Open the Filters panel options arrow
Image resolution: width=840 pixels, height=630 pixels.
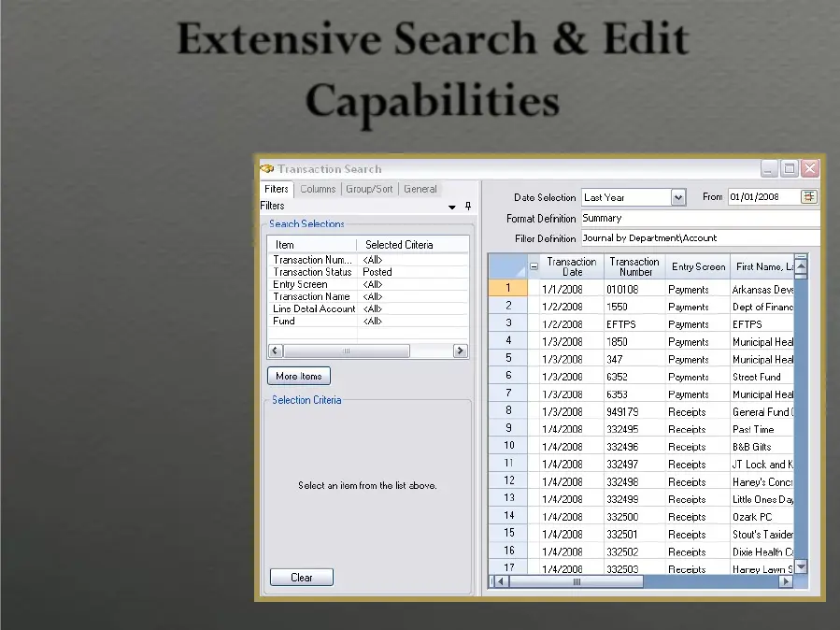(452, 207)
